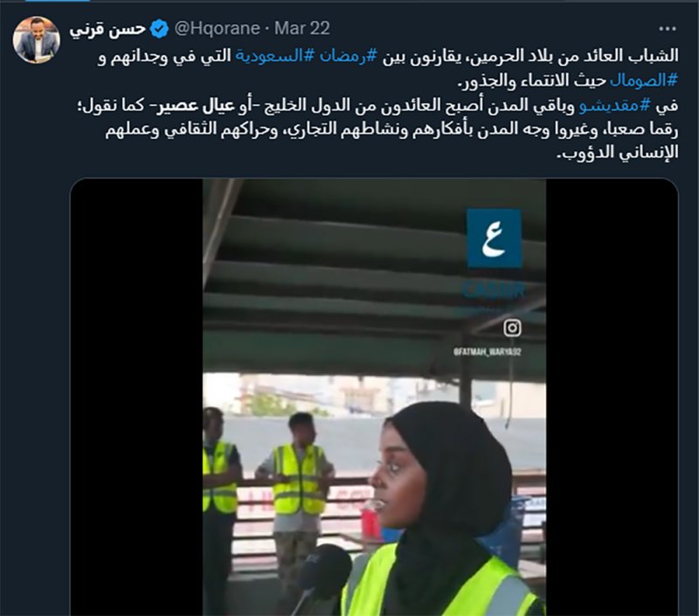
Task: Open the @Hqorane handle link
Action: (217, 29)
